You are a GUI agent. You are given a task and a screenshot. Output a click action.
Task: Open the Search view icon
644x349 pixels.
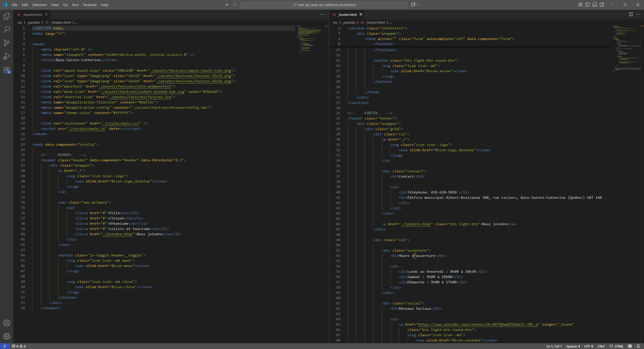point(7,29)
